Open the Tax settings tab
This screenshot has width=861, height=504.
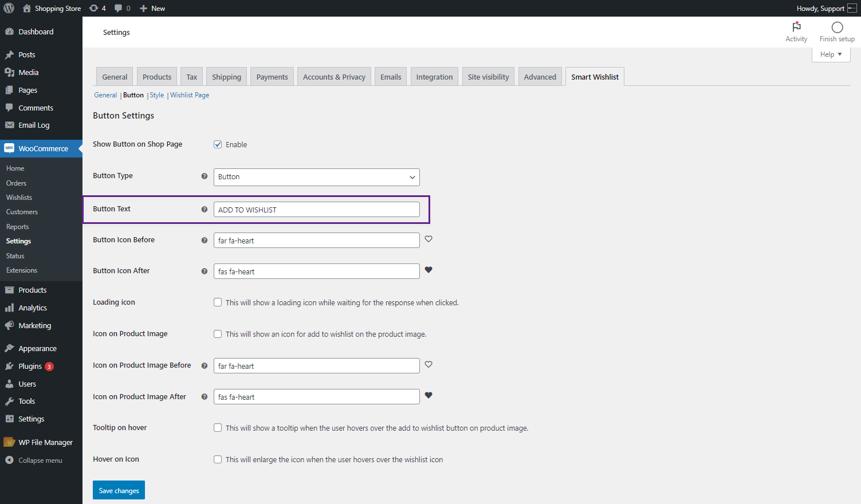191,77
